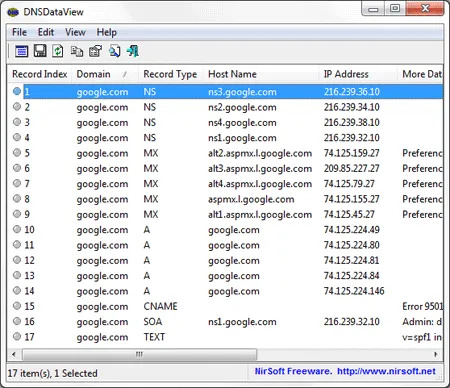
Task: Select the SOA record type cell
Action: [153, 322]
